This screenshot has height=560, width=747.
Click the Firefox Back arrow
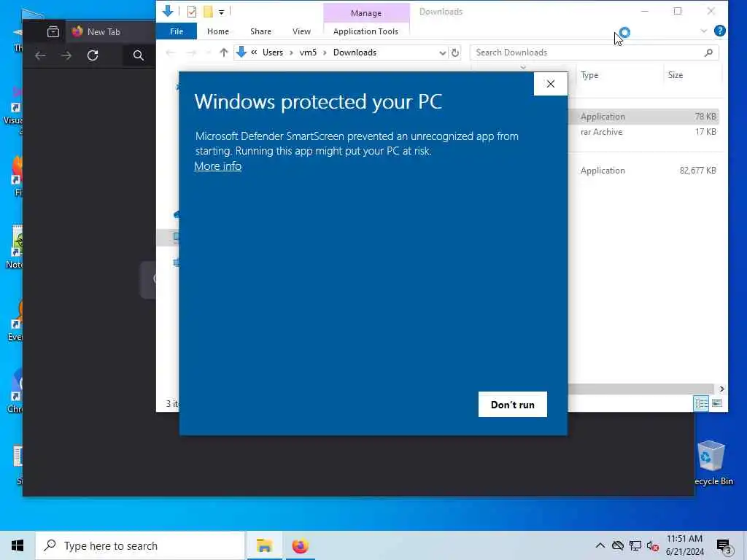(41, 55)
